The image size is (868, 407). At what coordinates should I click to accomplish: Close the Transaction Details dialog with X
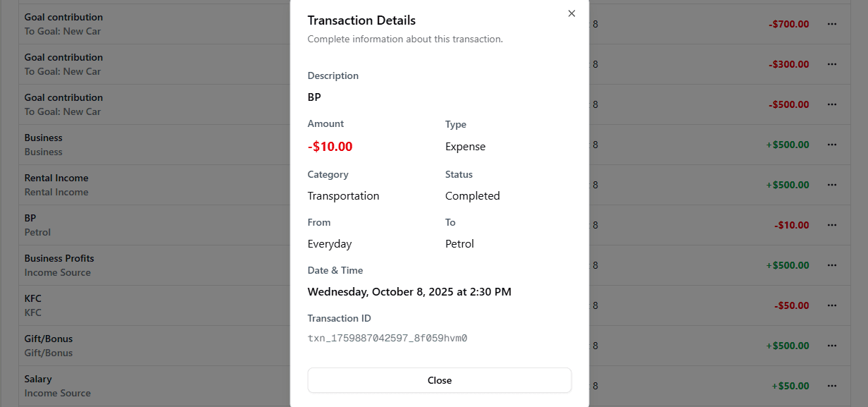[x=571, y=13]
